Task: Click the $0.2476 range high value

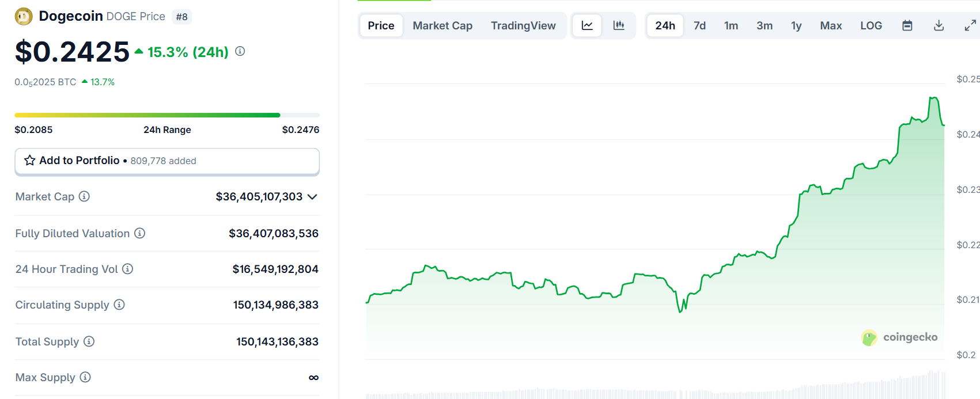Action: point(301,130)
